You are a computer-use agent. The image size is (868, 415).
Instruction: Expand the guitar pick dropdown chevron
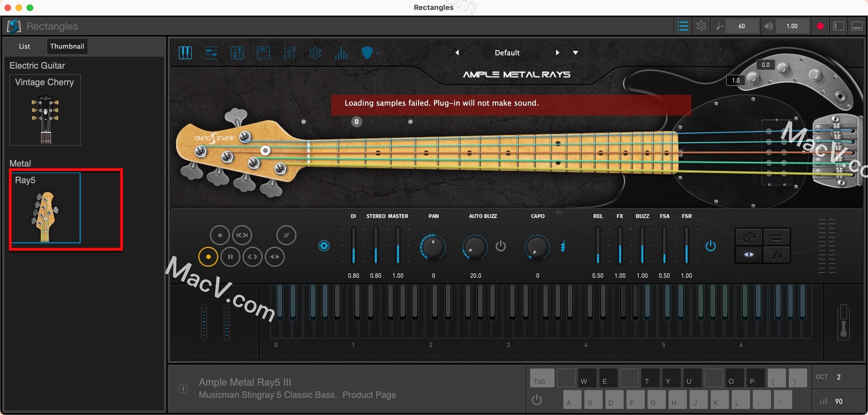click(x=378, y=53)
